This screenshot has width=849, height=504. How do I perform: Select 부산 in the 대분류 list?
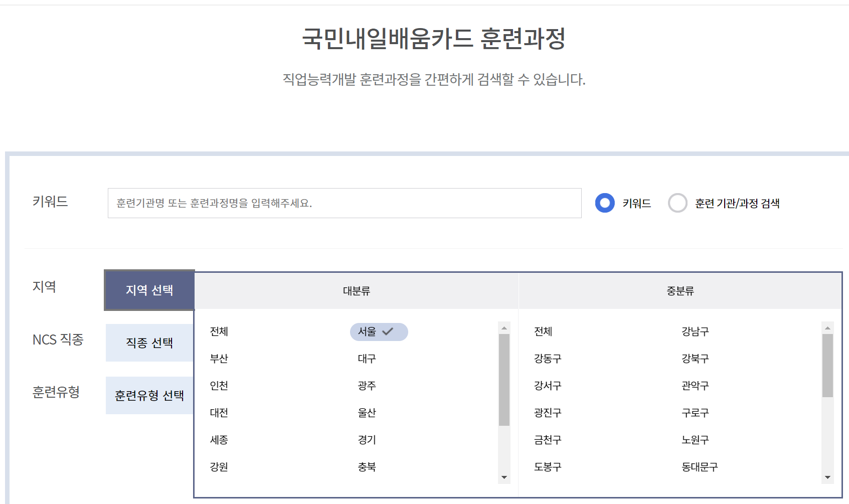[219, 359]
